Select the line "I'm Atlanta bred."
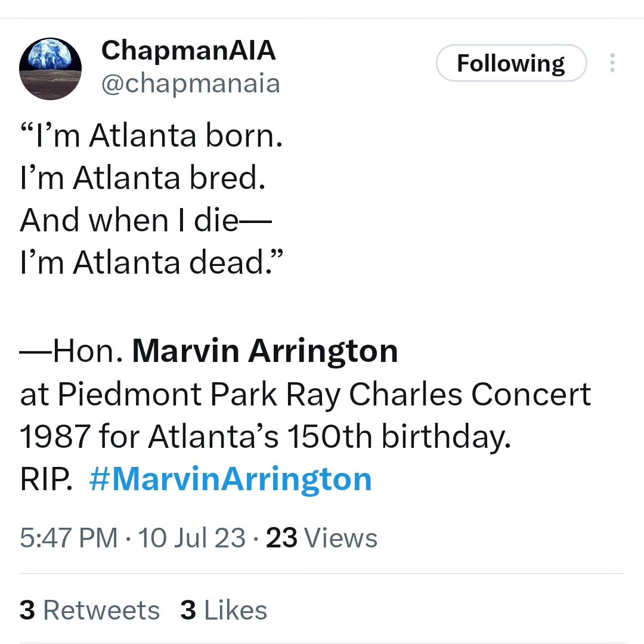Screen dimensions: 644x644 point(143,178)
